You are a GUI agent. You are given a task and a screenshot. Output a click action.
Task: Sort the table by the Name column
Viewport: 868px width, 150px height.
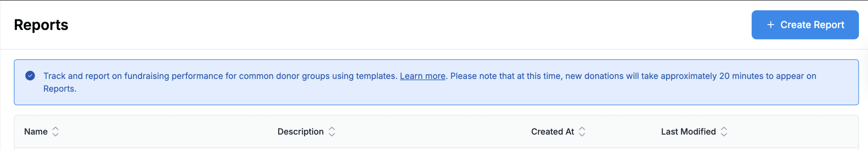coord(36,132)
